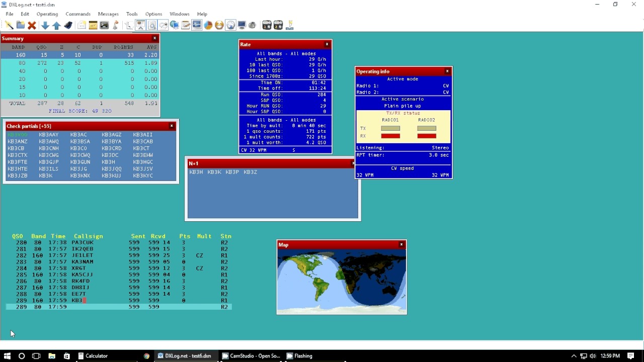Open the File menu
This screenshot has height=362, width=644.
[x=10, y=14]
